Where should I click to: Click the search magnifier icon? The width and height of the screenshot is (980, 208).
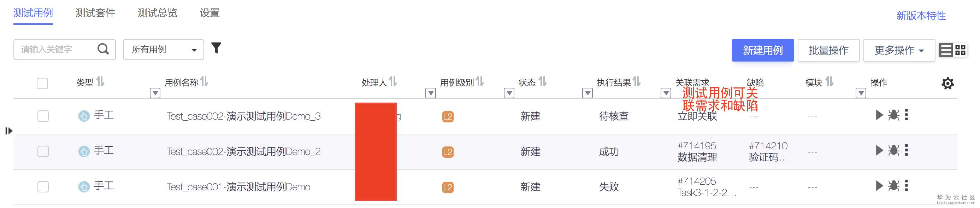tap(103, 49)
